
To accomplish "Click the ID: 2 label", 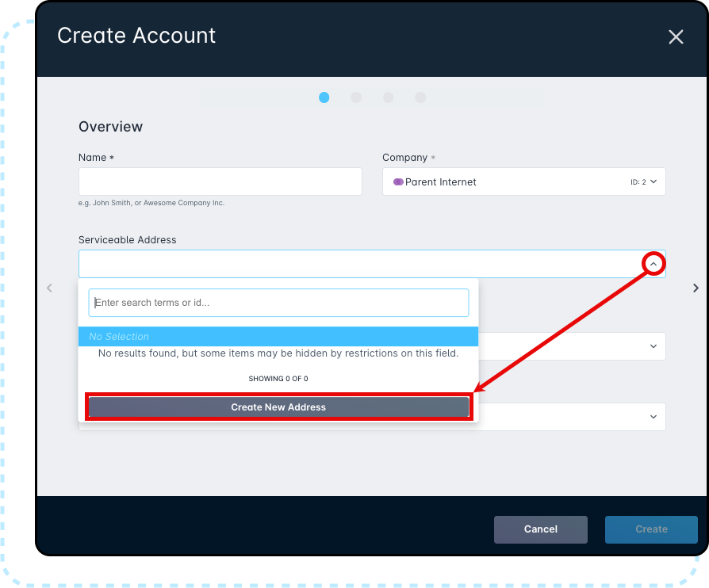I will pos(638,181).
